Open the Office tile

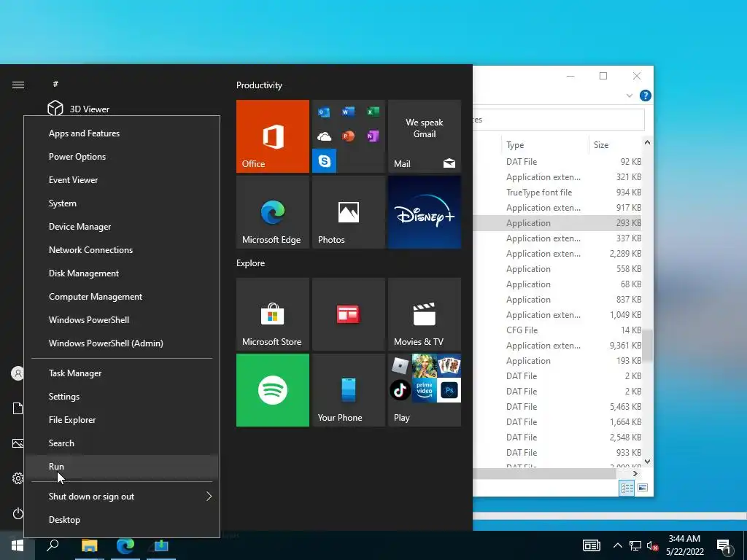coord(273,136)
